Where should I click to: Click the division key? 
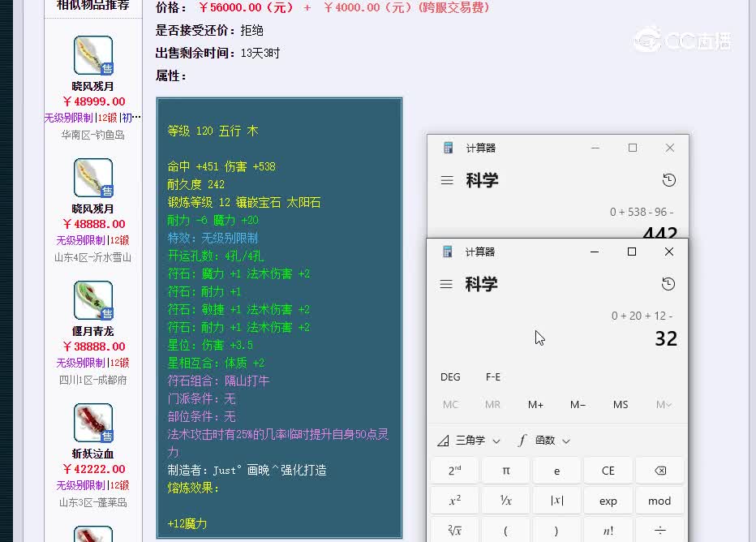point(660,531)
